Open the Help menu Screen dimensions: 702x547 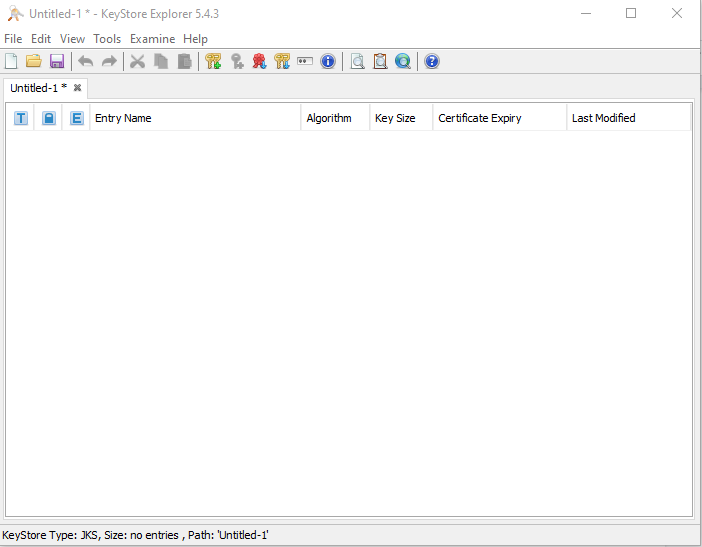click(195, 39)
